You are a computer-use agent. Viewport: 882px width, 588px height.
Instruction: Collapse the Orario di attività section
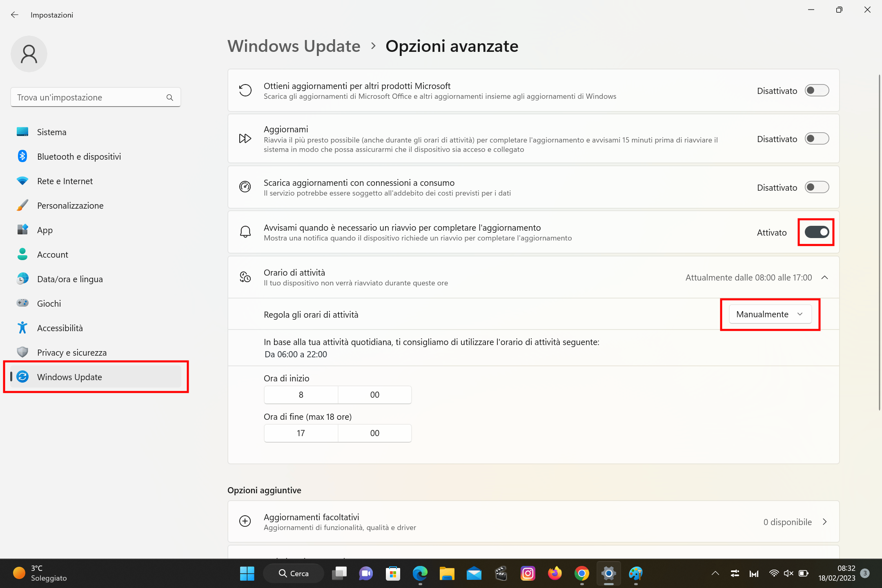point(824,277)
